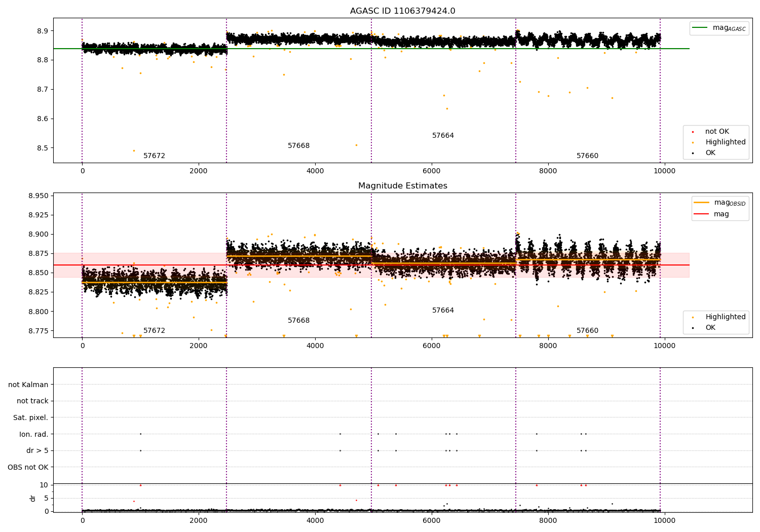Click the 'Magnitude Estimates' plot title
This screenshot has height=532, width=760.
[402, 186]
